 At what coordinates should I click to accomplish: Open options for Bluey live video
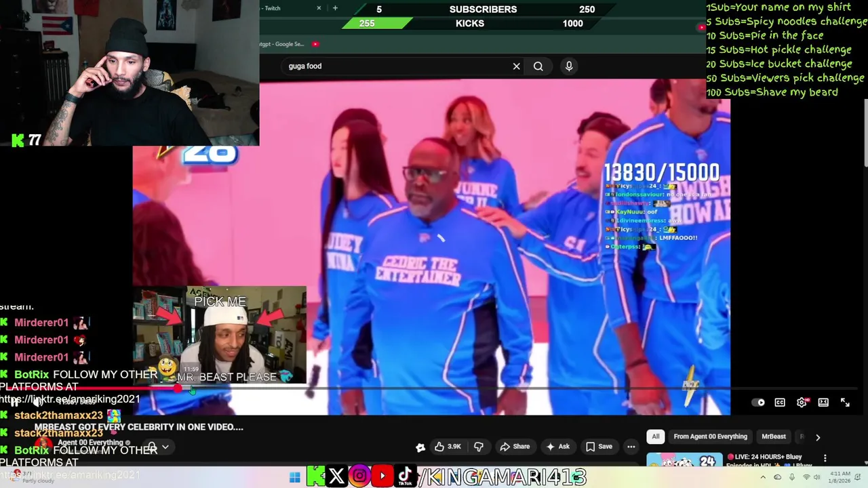pos(825,459)
